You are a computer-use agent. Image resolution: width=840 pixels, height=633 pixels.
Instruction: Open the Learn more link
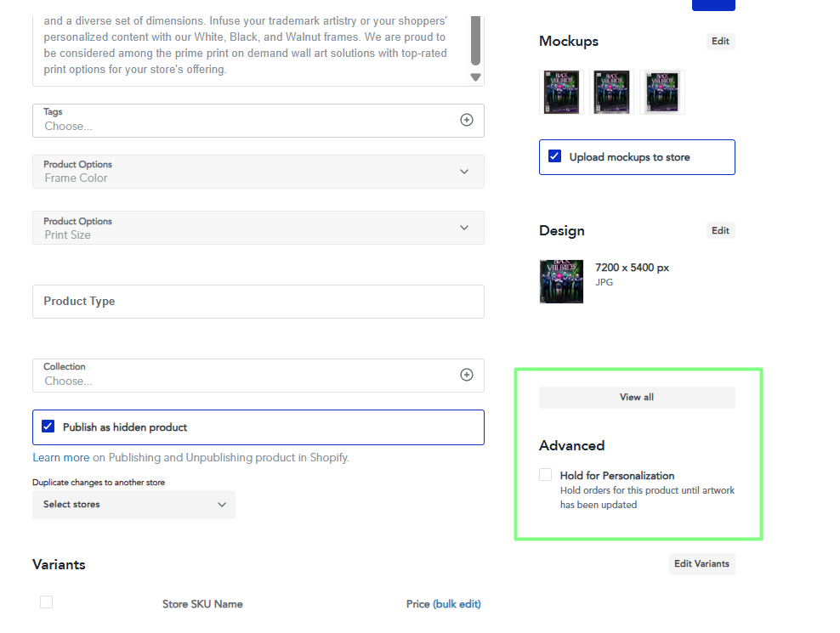[60, 457]
